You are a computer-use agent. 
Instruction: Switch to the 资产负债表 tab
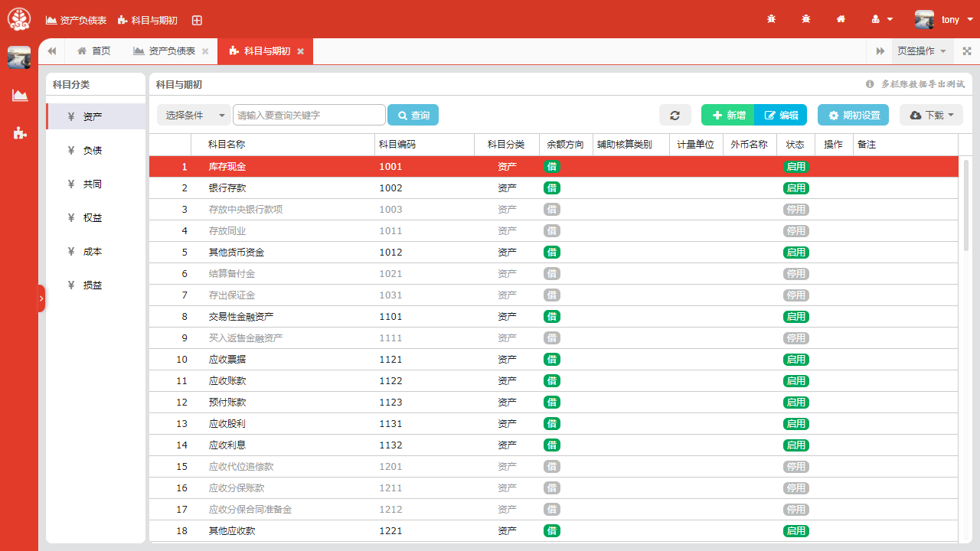point(166,51)
